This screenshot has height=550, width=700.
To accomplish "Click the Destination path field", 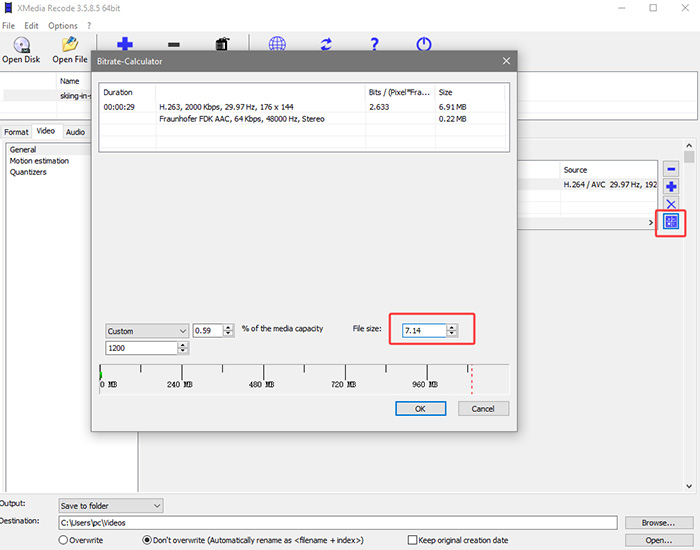I will coord(338,522).
